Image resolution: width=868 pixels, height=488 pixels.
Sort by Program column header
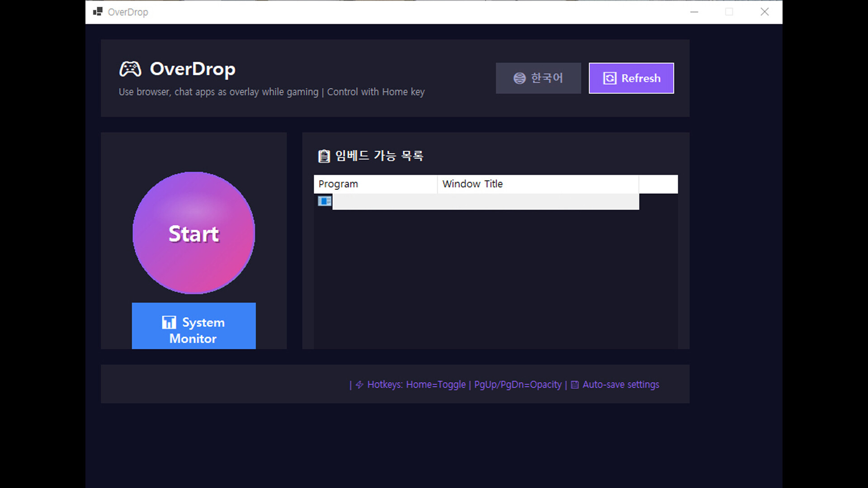375,184
